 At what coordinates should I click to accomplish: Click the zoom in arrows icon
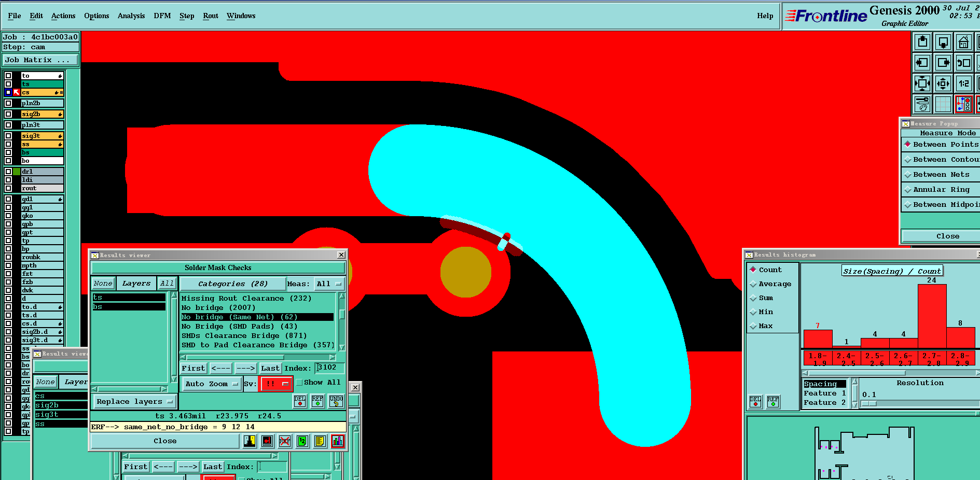(922, 83)
